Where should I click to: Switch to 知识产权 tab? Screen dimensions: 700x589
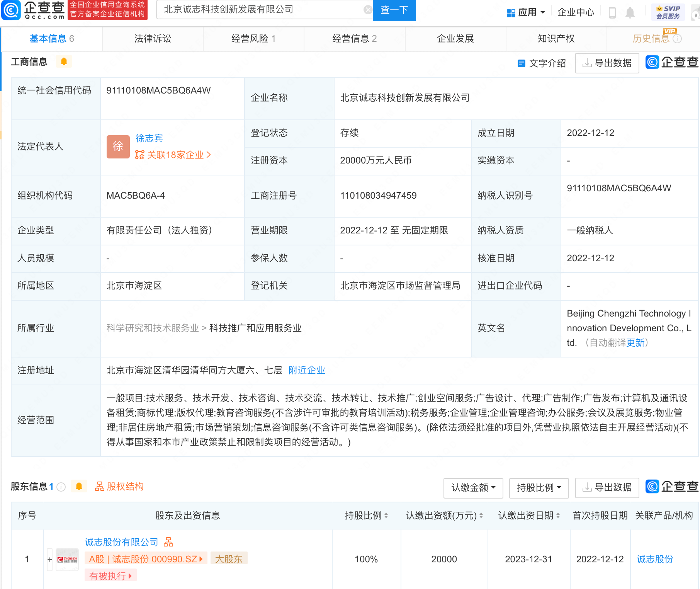[x=556, y=39]
